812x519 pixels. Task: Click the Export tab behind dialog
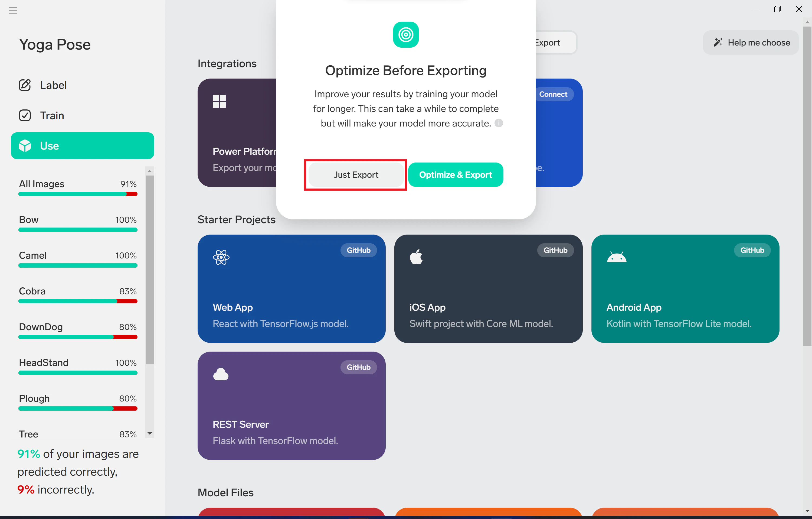(x=556, y=43)
